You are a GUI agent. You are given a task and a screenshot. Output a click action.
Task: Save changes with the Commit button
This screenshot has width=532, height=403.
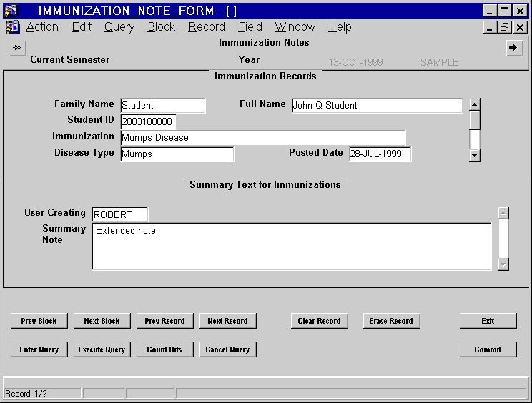click(488, 349)
